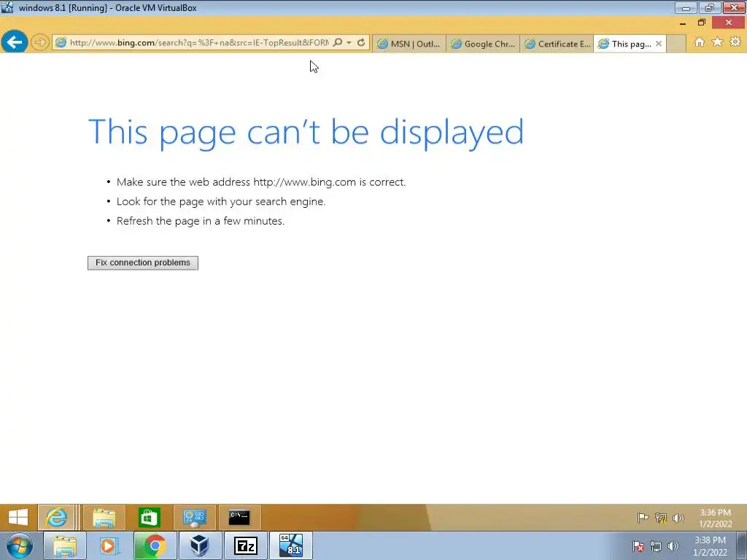Click text mentioning http://www.bing.com is correct
747x560 pixels.
click(x=261, y=182)
